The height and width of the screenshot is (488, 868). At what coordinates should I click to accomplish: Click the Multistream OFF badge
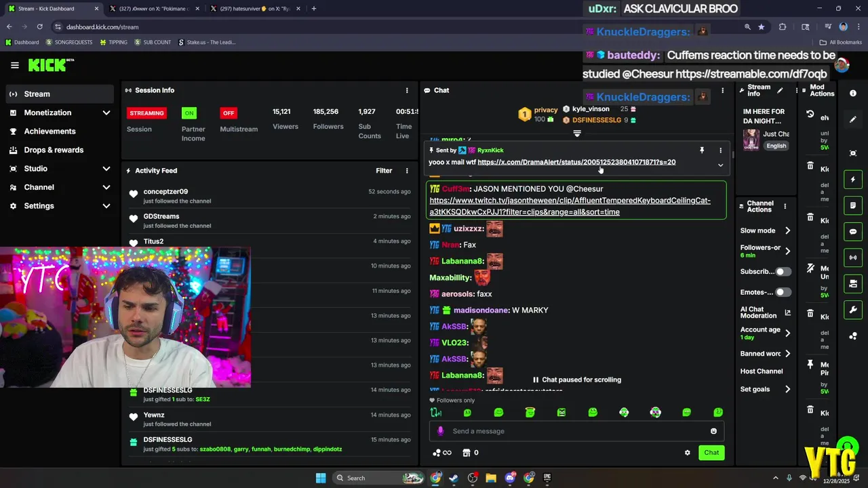(x=229, y=113)
